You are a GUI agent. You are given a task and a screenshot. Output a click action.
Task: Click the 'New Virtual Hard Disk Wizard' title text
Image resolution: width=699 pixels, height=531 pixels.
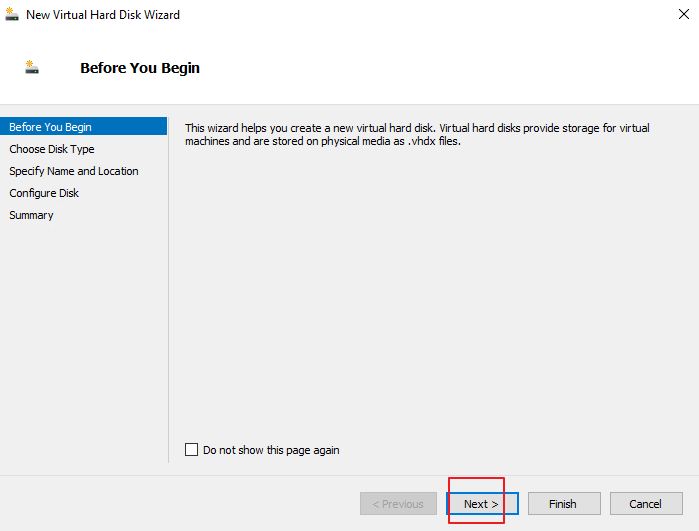point(103,15)
